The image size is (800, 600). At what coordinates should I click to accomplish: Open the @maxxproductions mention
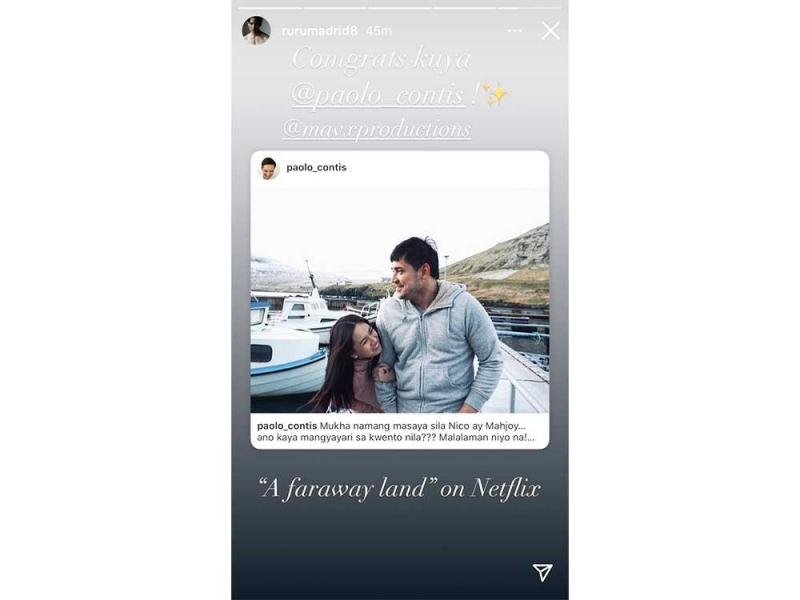click(377, 129)
